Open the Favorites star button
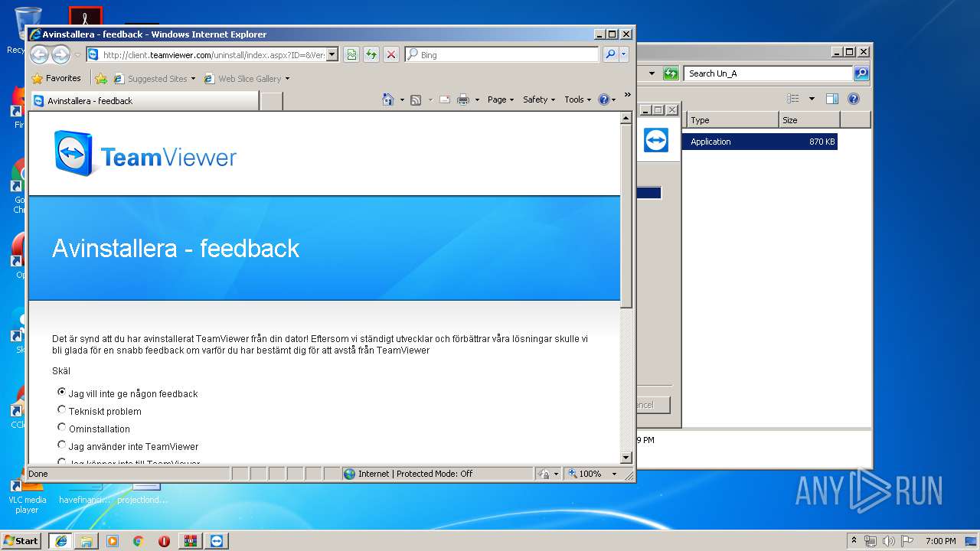Viewport: 980px width, 551px height. click(56, 78)
